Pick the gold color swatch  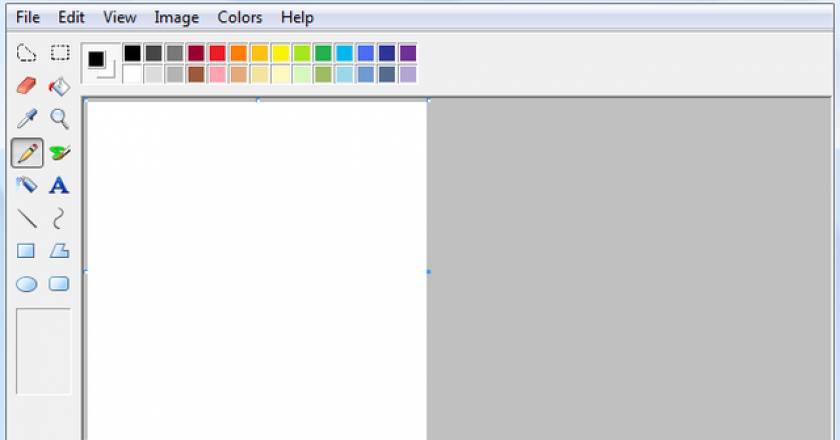[x=259, y=53]
